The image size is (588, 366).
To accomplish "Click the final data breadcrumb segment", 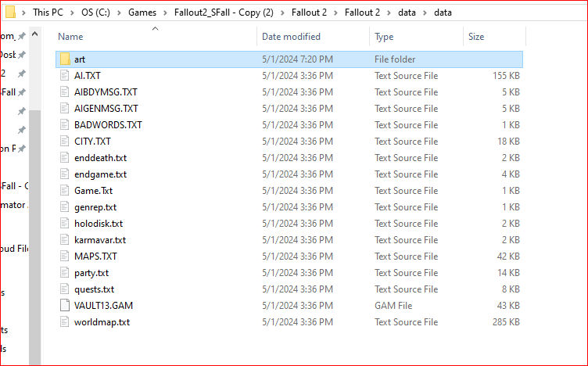I will click(443, 13).
